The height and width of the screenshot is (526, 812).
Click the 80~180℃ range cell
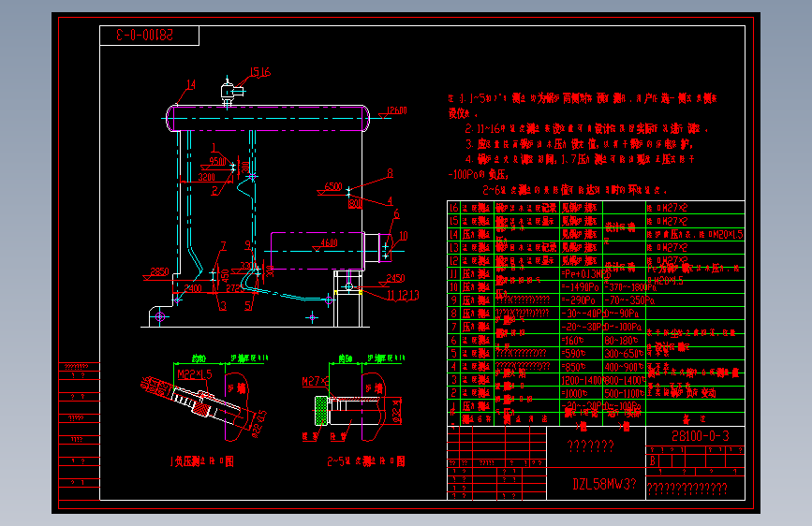(622, 340)
